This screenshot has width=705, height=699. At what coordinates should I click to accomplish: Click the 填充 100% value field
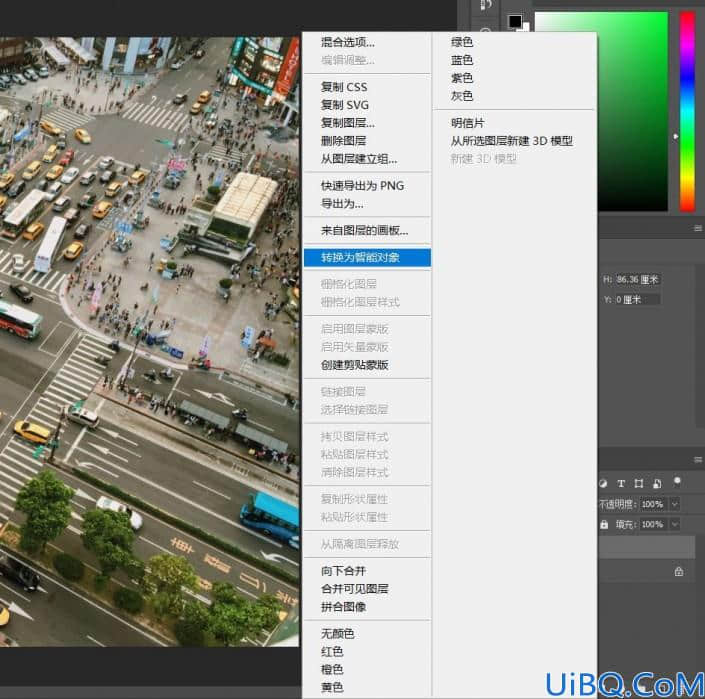653,524
